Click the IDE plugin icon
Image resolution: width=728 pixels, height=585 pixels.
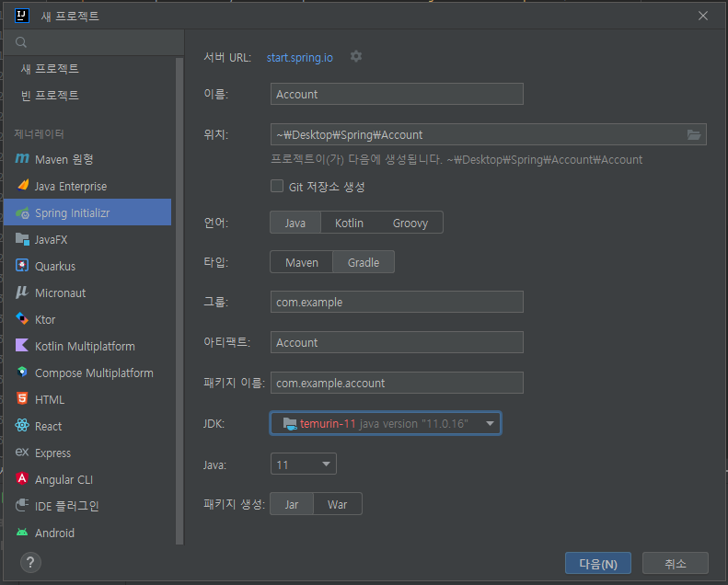point(22,505)
